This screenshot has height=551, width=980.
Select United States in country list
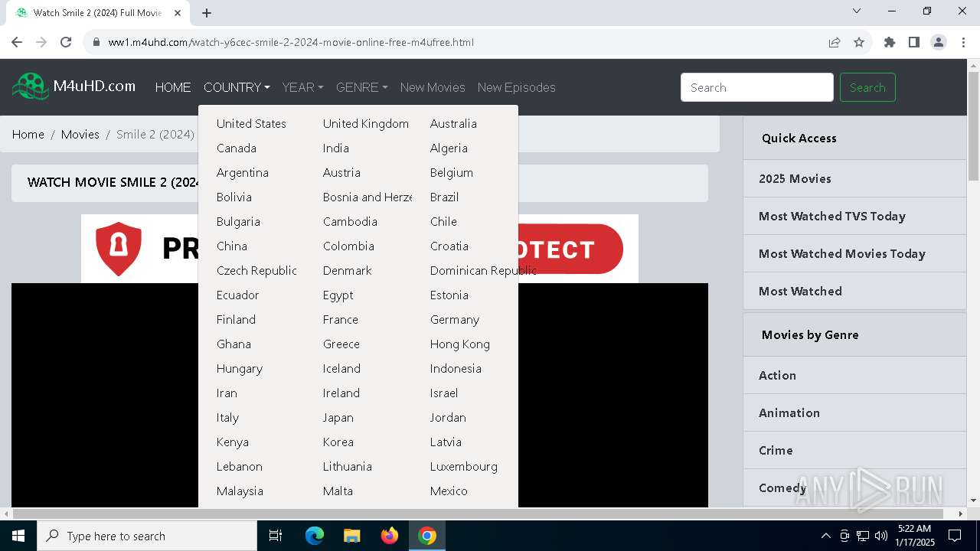tap(251, 123)
